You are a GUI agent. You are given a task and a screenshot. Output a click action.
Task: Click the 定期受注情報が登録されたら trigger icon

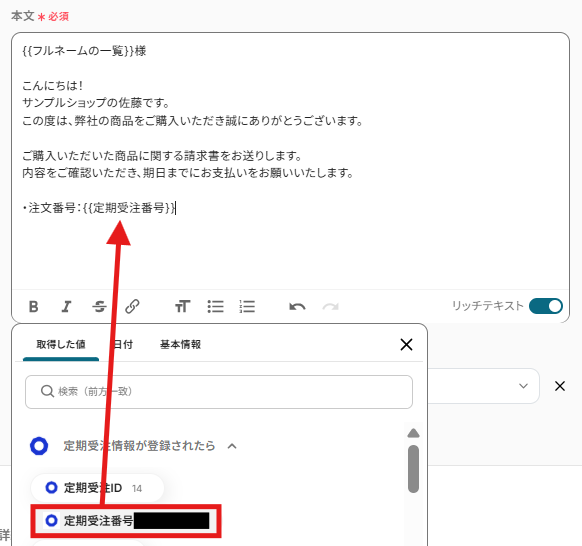pyautogui.click(x=39, y=446)
